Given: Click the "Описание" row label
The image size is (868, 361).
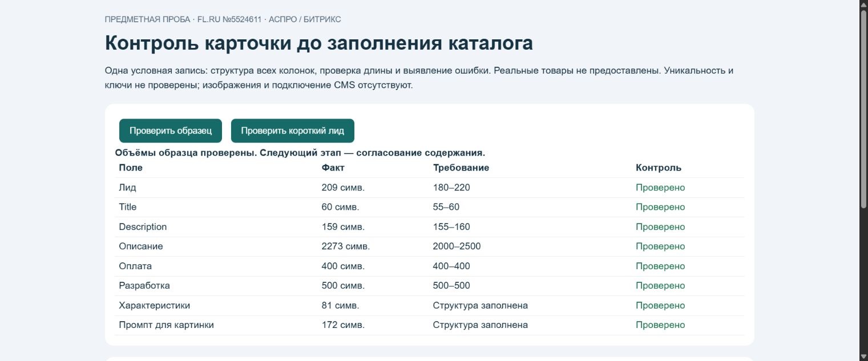Looking at the screenshot, I should (141, 246).
